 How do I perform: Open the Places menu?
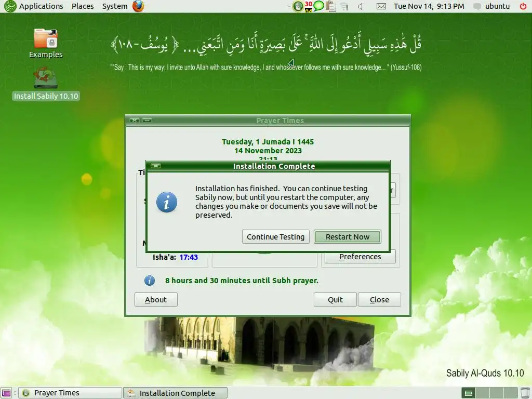point(83,6)
